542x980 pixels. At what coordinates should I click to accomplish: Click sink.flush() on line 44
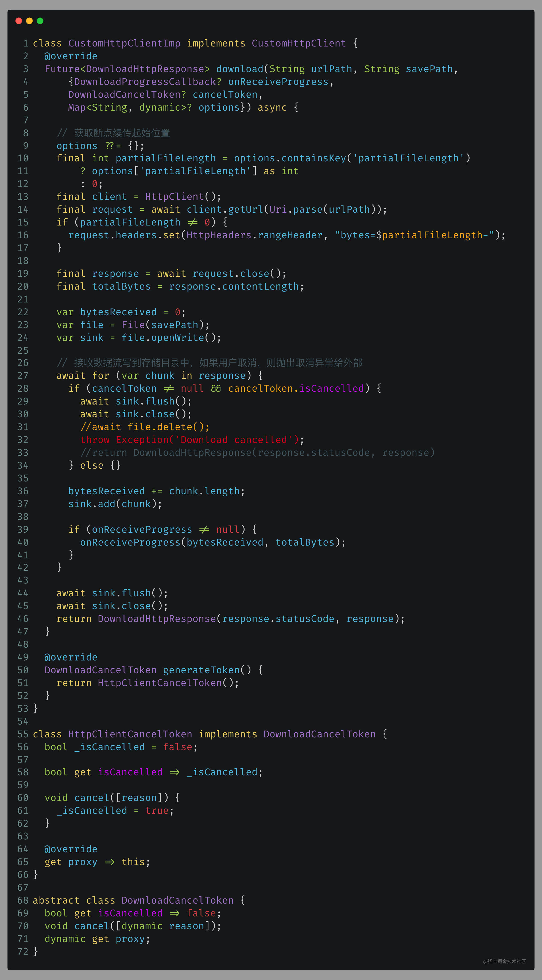point(127,593)
